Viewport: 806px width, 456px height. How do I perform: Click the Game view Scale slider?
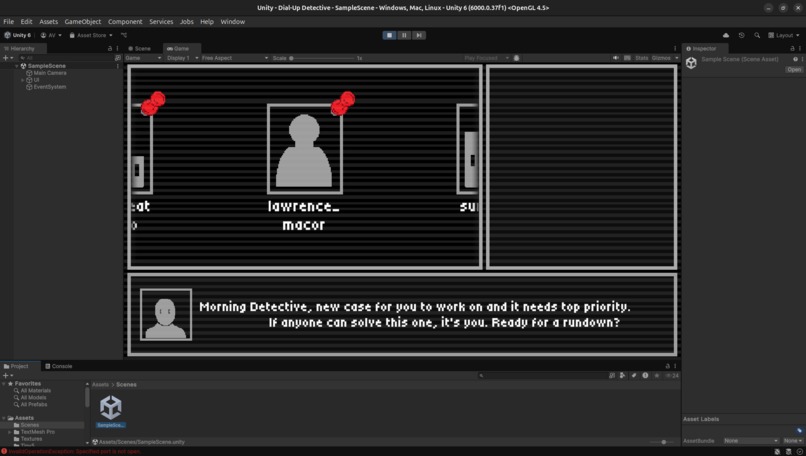322,58
